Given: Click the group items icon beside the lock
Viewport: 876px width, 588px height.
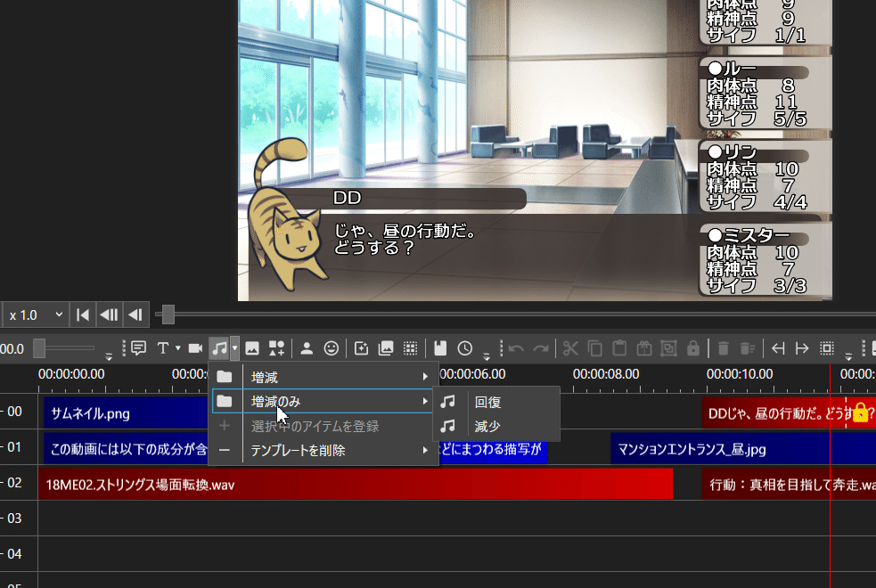Looking at the screenshot, I should coord(668,348).
